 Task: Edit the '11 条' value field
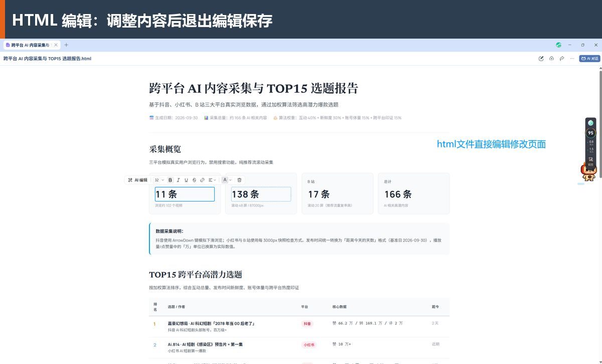185,194
